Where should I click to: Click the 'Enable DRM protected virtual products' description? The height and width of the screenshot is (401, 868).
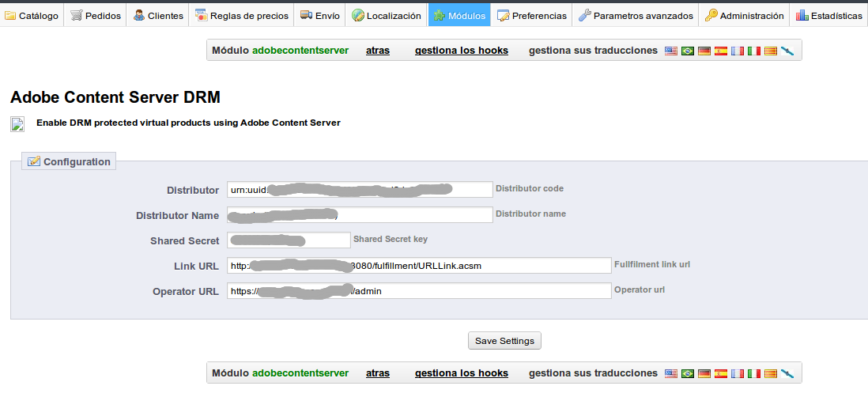click(x=188, y=123)
